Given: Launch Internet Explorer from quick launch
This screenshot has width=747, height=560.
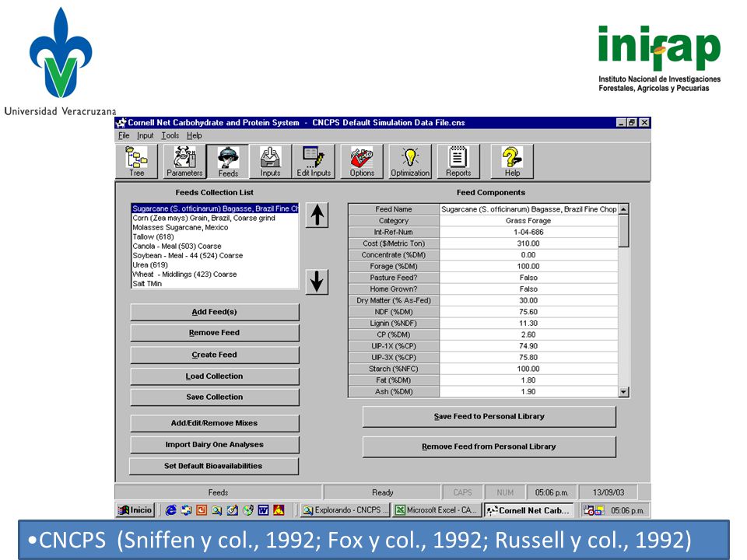Looking at the screenshot, I should coord(170,510).
